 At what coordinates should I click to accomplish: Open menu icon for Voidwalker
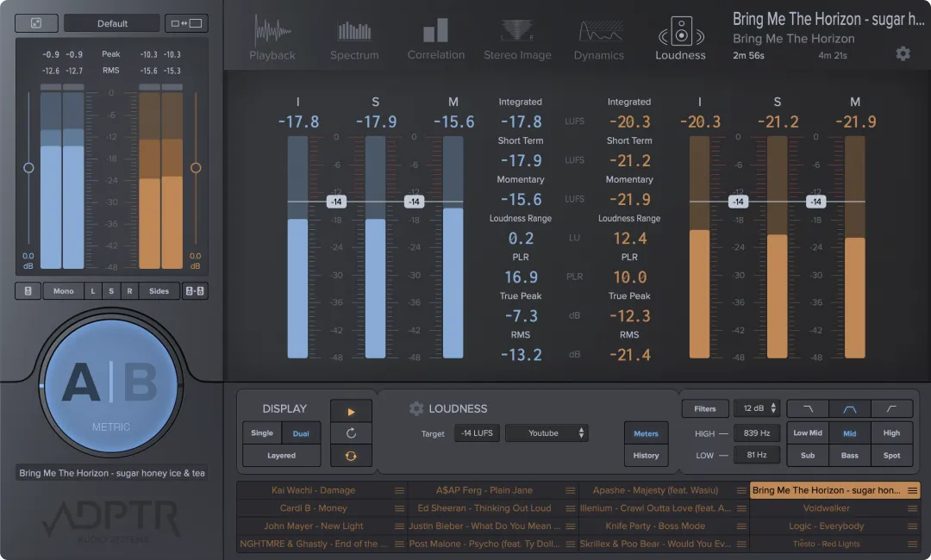[x=912, y=508]
